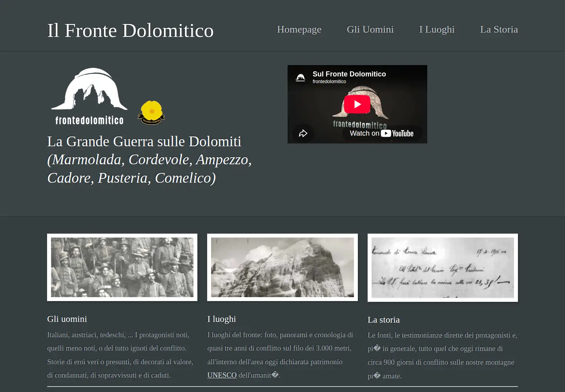565x392 pixels.
Task: Click the Il Fronte Dolomitico site title
Action: pos(130,31)
